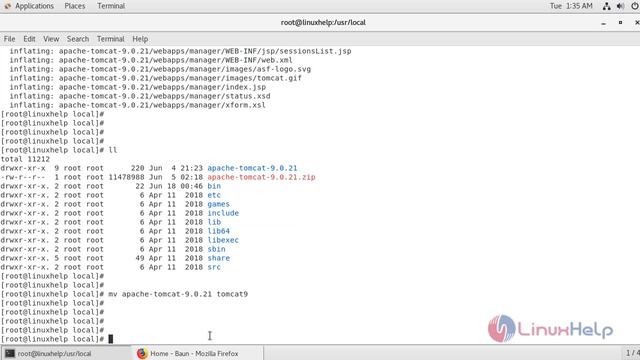The width and height of the screenshot is (640, 360).
Task: Open the Applications menu
Action: tap(34, 6)
